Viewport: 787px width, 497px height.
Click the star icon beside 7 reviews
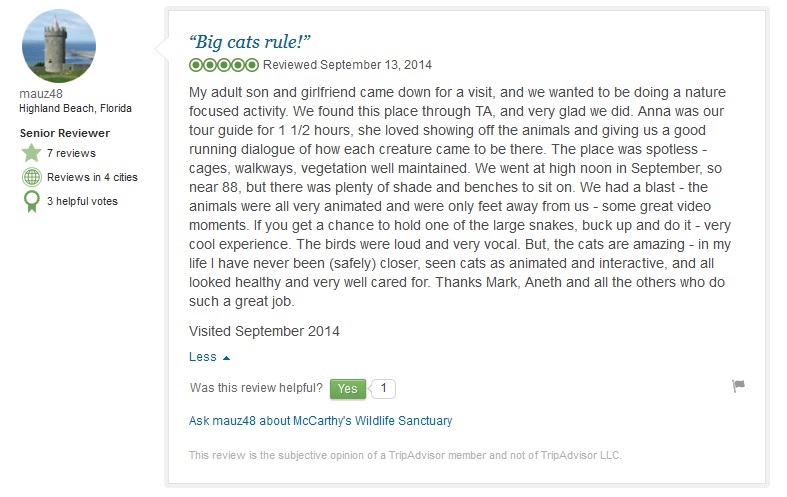(x=32, y=153)
